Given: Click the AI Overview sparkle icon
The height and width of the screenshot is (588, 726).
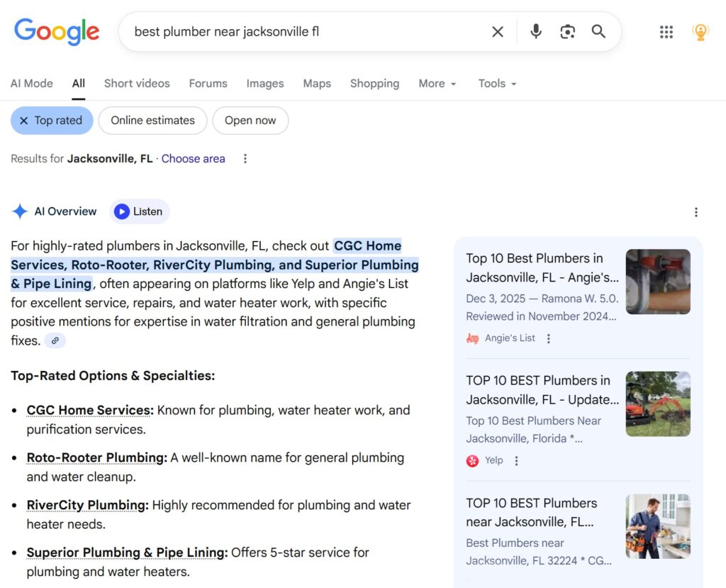Looking at the screenshot, I should coord(21,211).
